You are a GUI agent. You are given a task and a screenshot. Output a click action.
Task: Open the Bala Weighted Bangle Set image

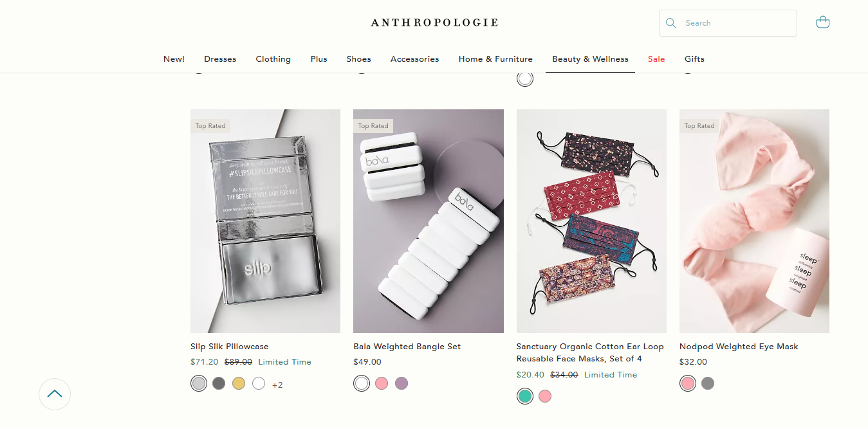[x=429, y=221]
